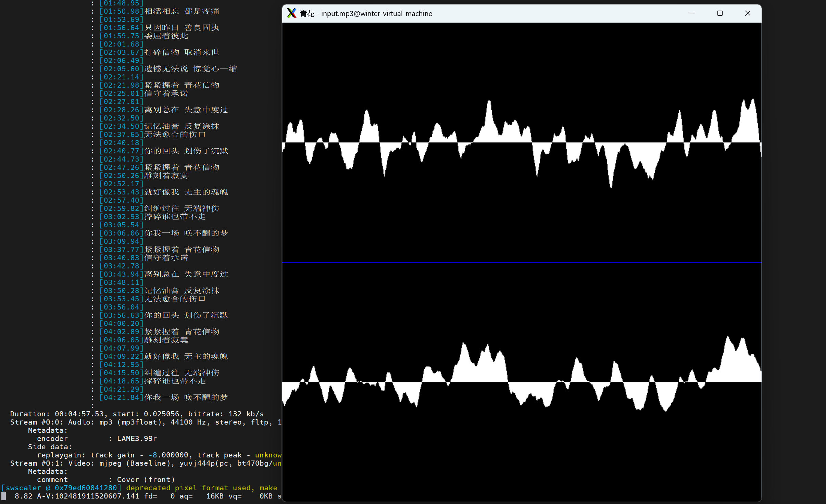Click the X11 icon in ffplay title bar
The height and width of the screenshot is (504, 826).
(292, 13)
